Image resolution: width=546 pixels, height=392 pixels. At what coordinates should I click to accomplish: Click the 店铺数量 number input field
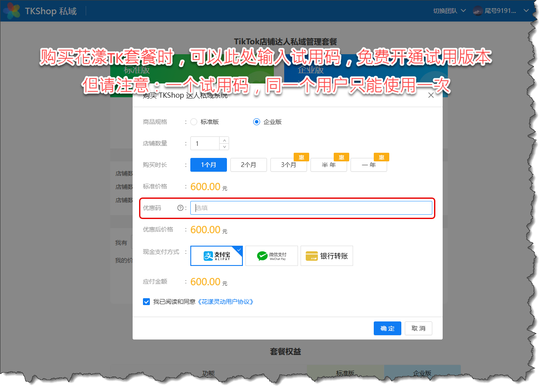(x=205, y=143)
